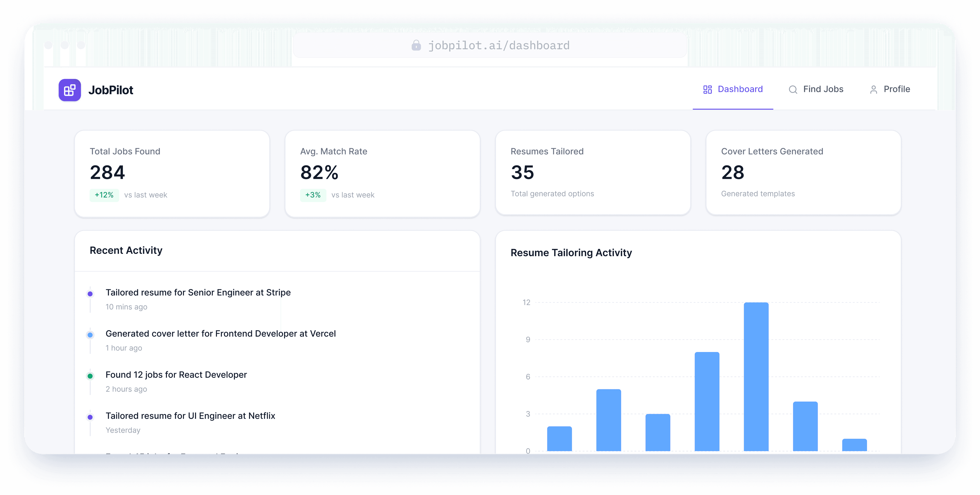Click 'Generated templates' caption
Image resolution: width=980 pixels, height=495 pixels.
pyautogui.click(x=758, y=194)
